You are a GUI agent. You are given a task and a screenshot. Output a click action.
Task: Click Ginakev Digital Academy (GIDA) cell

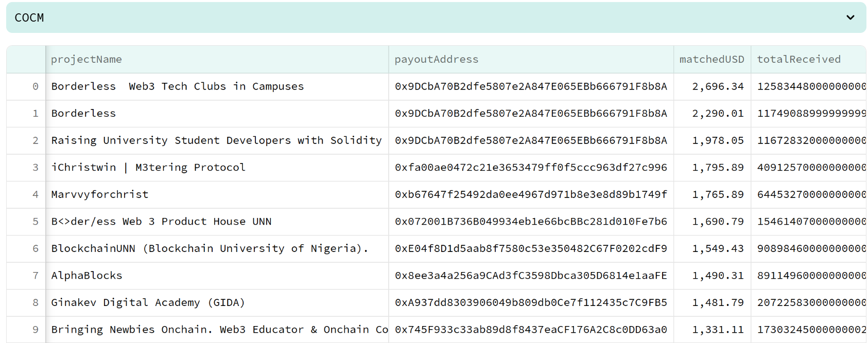click(217, 302)
